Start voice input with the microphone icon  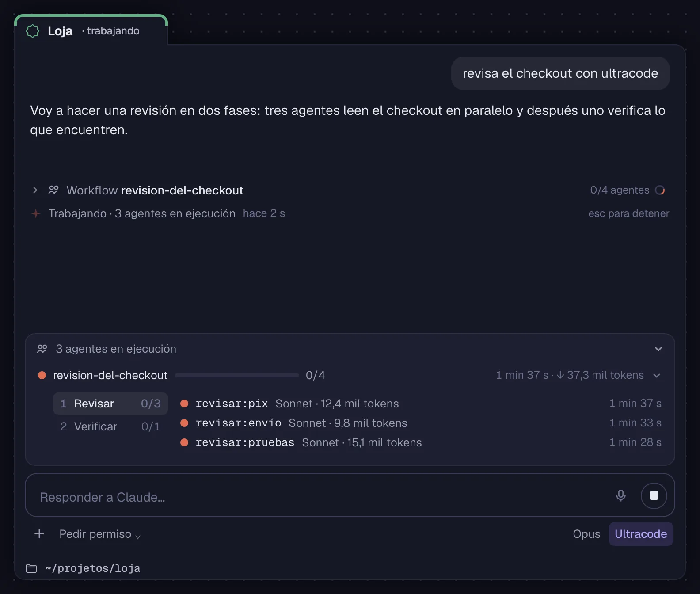(x=621, y=495)
